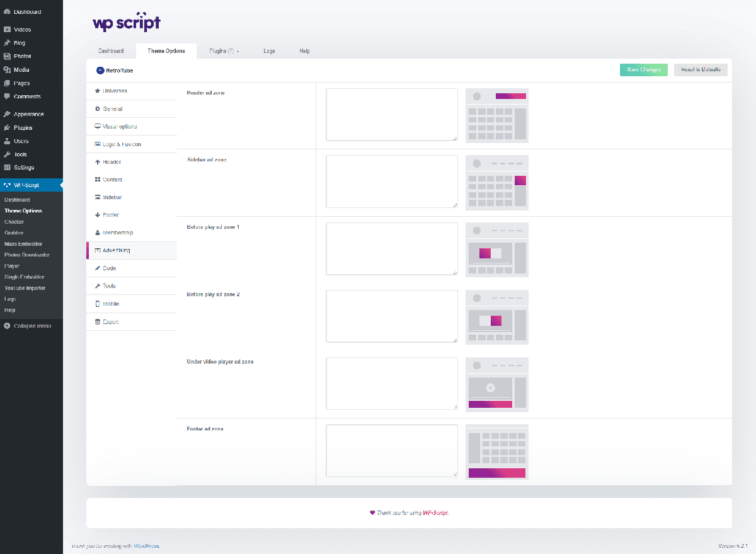Screen dimensions: 756x554
Task: Switch to the Logs tab
Action: point(269,51)
